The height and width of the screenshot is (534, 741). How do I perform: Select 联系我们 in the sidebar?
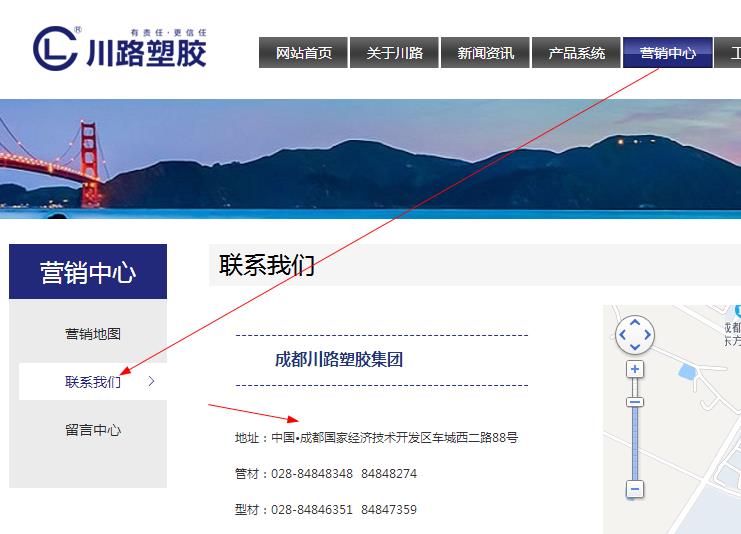(x=92, y=381)
